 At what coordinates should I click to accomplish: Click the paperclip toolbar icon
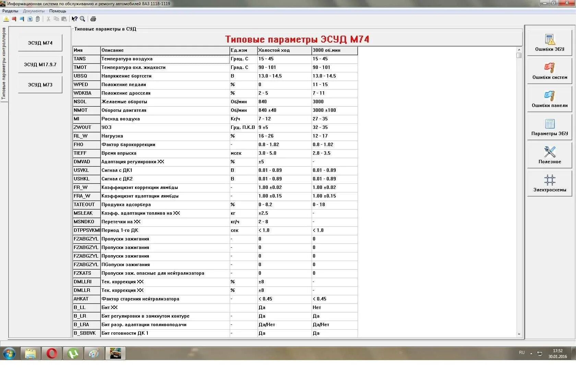[x=38, y=19]
